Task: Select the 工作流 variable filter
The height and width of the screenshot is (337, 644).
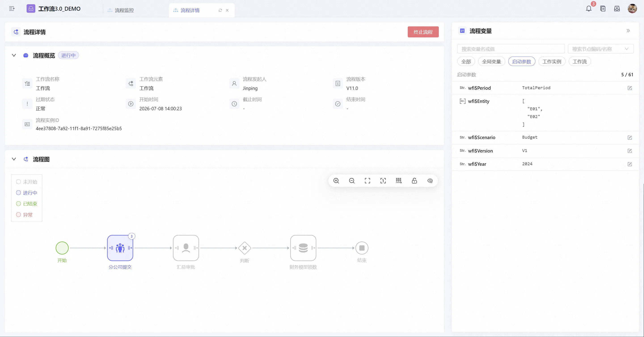Action: click(579, 61)
